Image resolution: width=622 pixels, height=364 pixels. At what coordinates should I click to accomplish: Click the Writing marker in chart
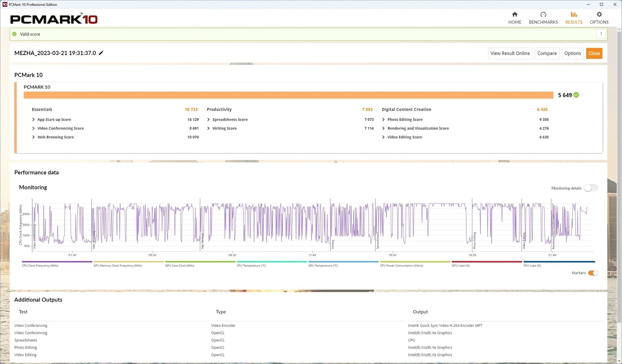[333, 244]
